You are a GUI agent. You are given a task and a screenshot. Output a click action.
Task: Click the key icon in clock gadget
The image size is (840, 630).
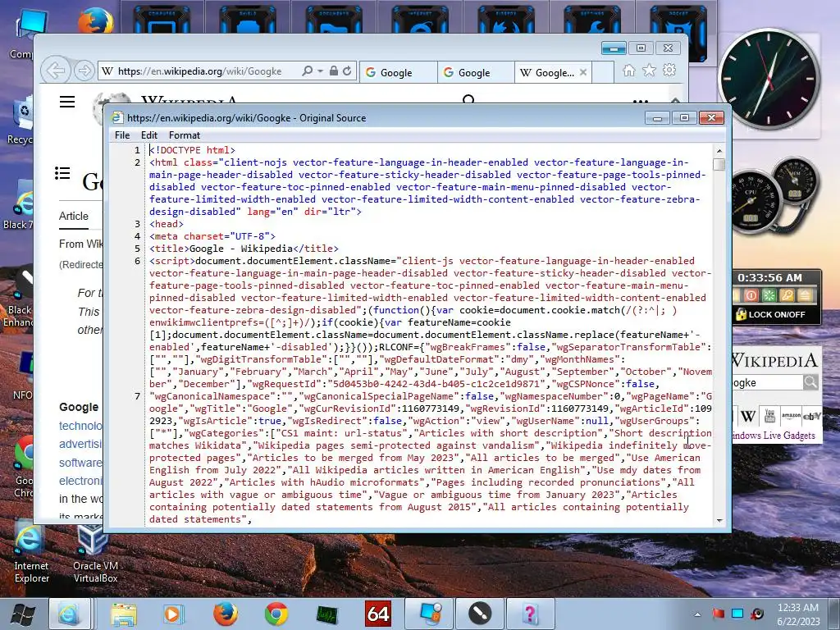click(787, 295)
